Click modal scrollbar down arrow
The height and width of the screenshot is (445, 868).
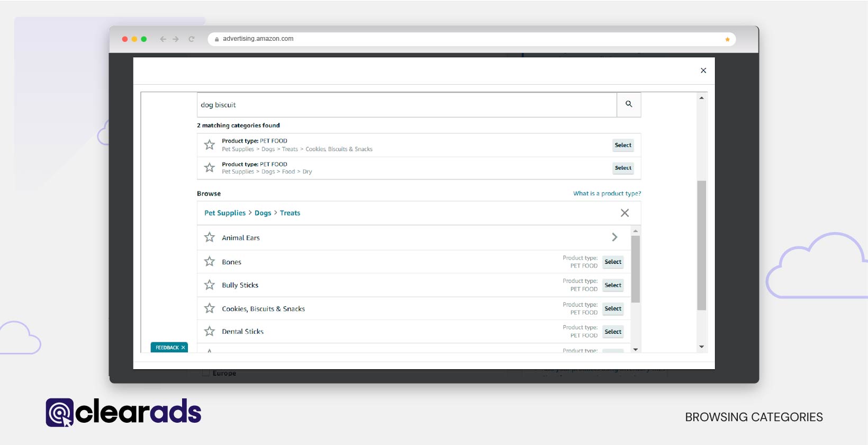click(x=701, y=347)
